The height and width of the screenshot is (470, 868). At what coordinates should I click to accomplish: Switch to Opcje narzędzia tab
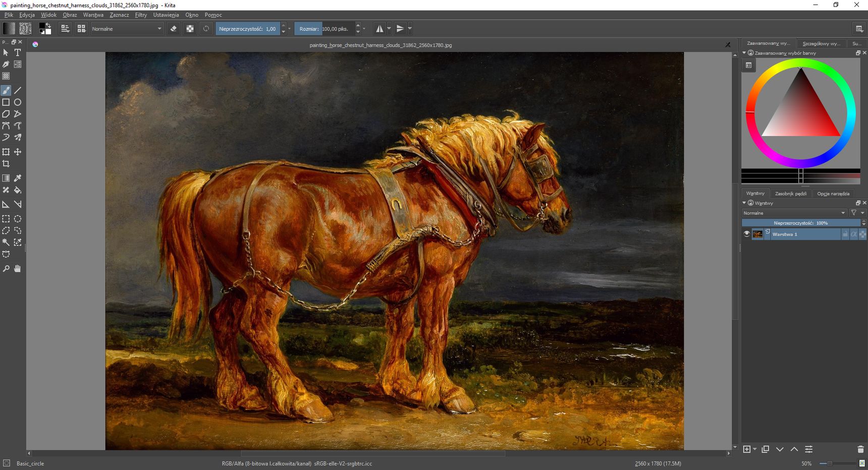[833, 194]
